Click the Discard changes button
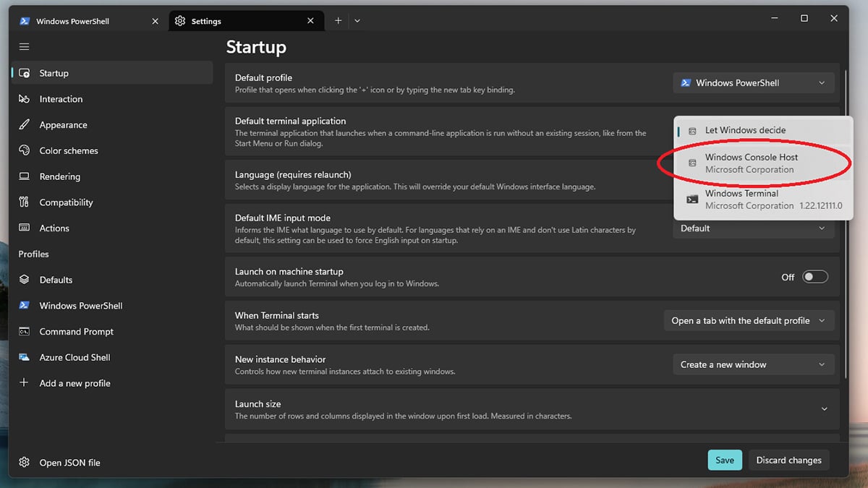 pyautogui.click(x=789, y=460)
